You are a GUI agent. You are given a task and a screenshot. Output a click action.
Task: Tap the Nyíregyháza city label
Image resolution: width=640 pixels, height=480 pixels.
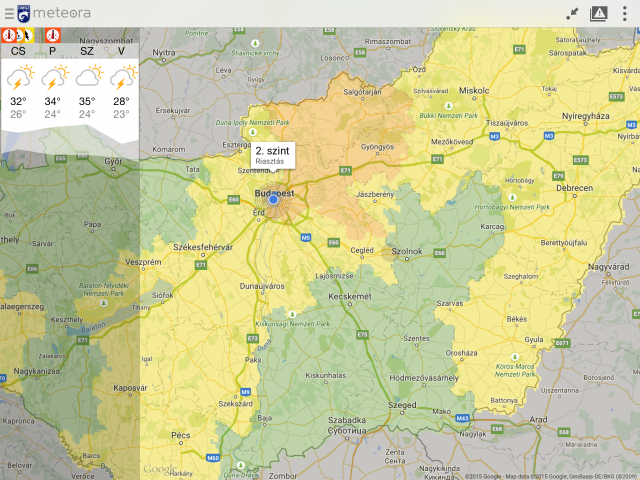585,116
